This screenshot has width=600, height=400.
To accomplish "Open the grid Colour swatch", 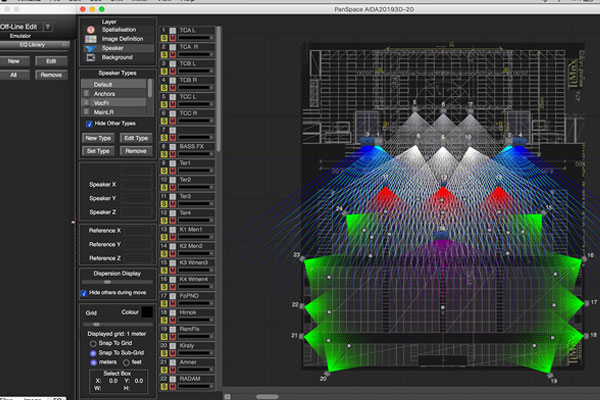I will pos(145,312).
